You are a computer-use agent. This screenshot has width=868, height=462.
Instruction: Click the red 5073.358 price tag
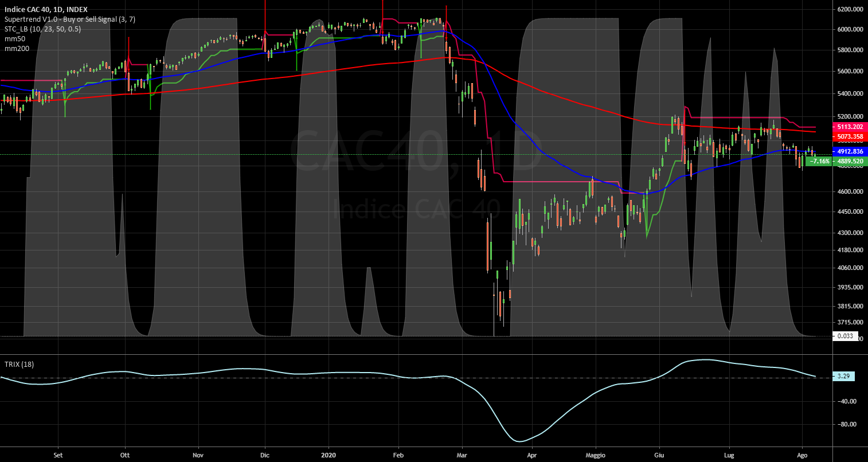pyautogui.click(x=850, y=136)
